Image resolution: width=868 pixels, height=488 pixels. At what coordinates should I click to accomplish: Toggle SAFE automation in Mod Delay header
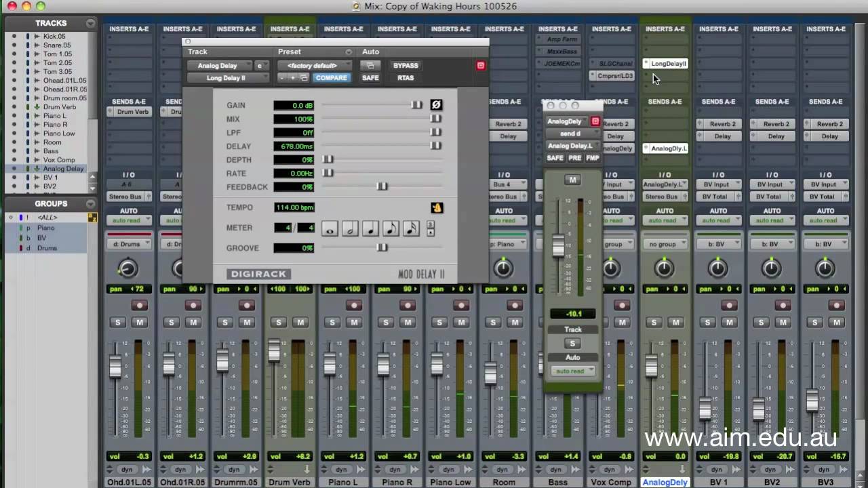pyautogui.click(x=370, y=78)
